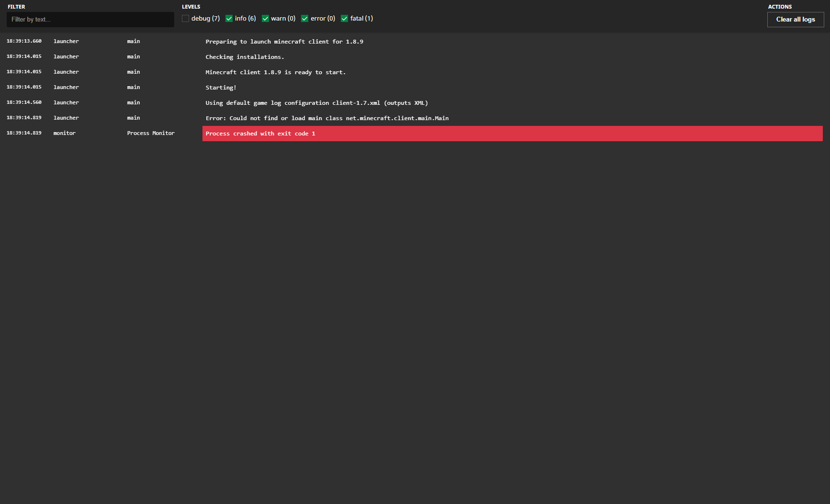Viewport: 830px width, 504px height.
Task: Click the "Could not find or load main class" log
Action: point(327,118)
